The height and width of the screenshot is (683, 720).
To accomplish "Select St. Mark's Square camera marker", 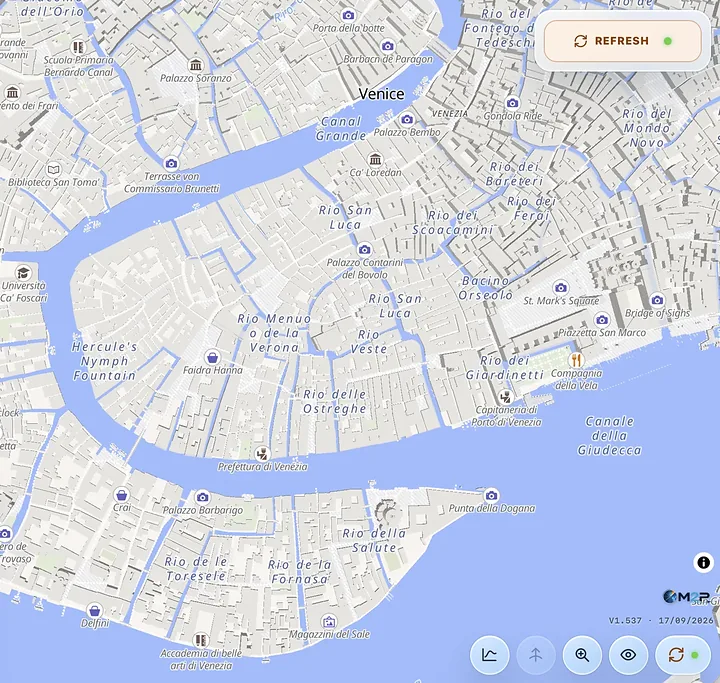I will pos(561,288).
